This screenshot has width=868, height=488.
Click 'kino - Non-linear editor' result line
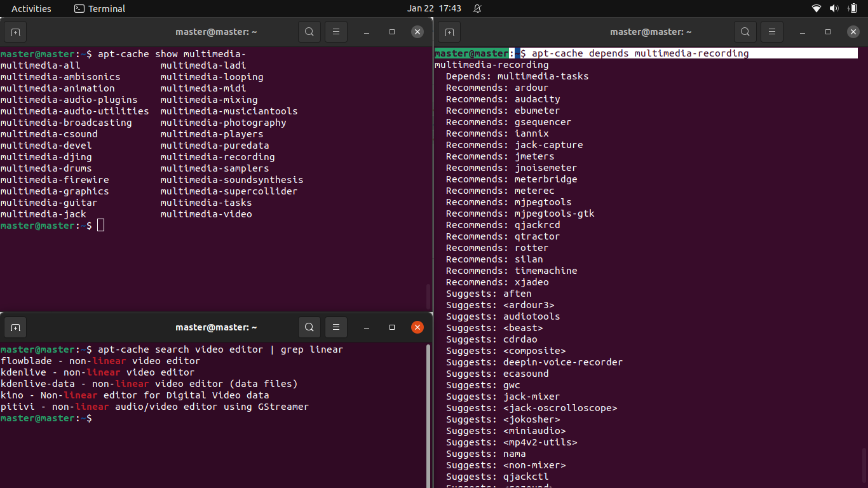click(135, 395)
